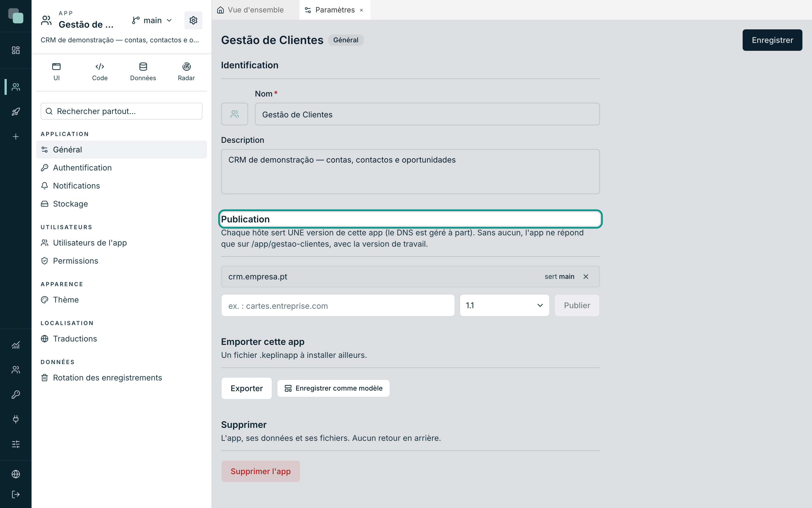
Task: Click the users icon in the app header
Action: [x=46, y=20]
